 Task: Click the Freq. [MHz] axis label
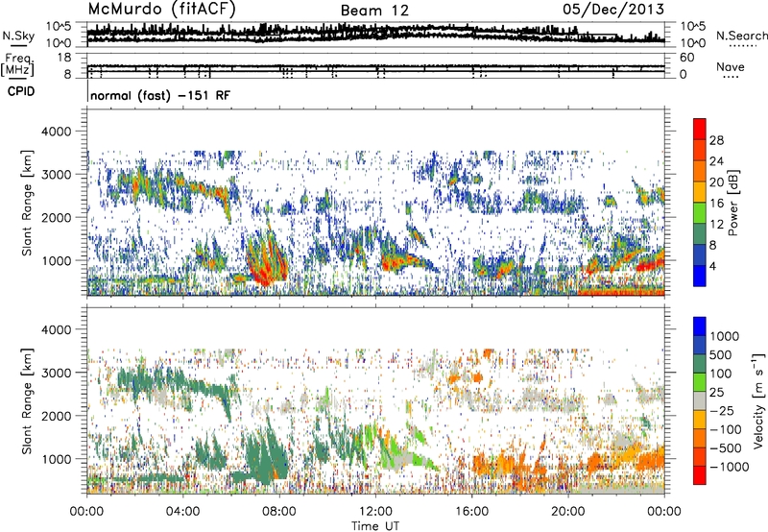tap(17, 64)
